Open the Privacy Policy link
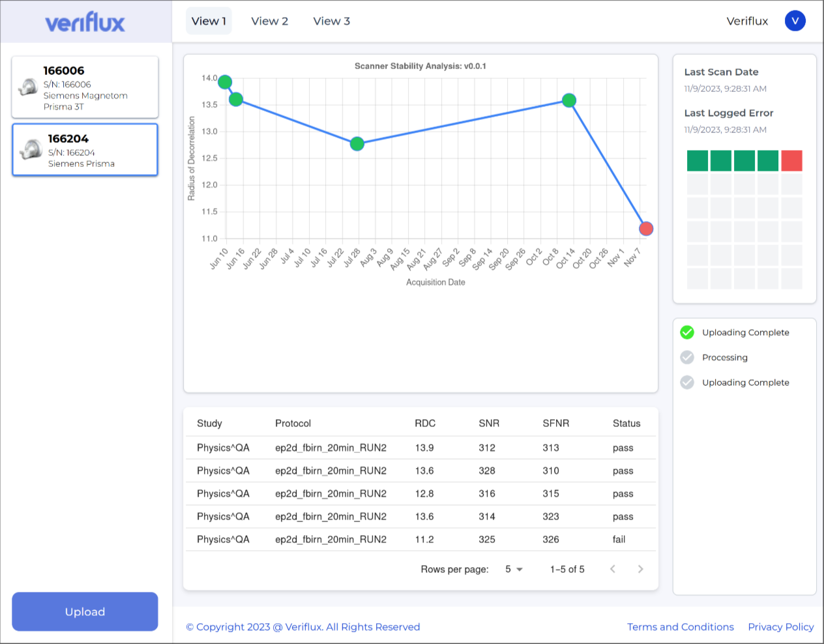The image size is (824, 644). tap(780, 626)
